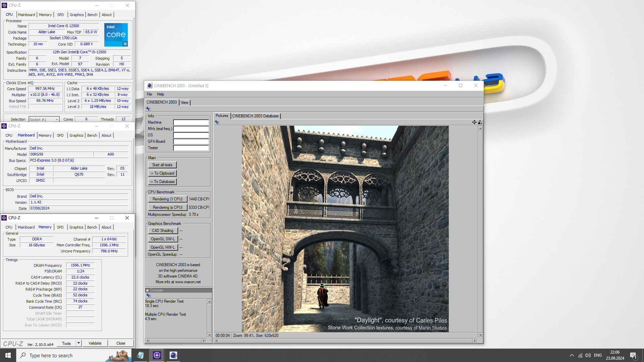This screenshot has width=644, height=362.
Task: Open the File menu in CINEBENCH
Action: (x=149, y=94)
